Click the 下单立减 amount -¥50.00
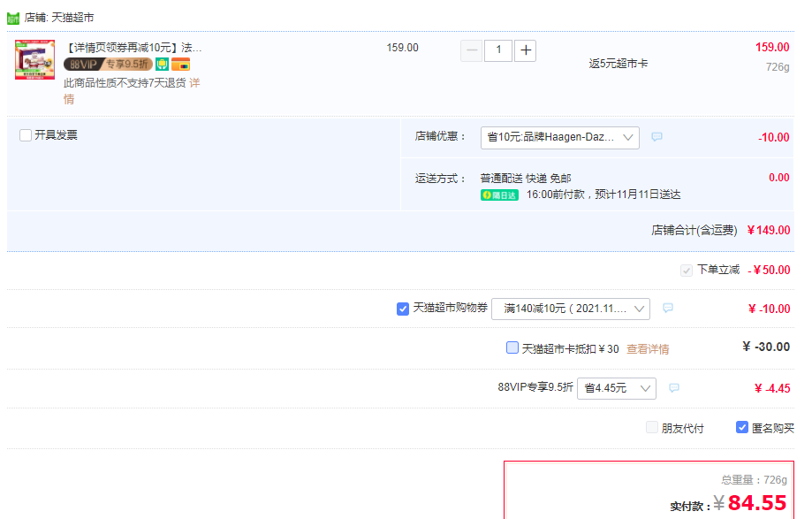 coord(769,271)
